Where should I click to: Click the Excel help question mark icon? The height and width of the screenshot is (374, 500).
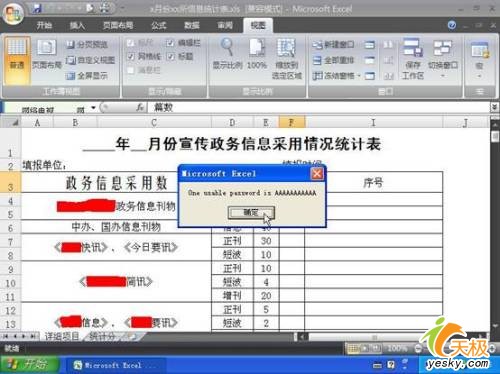(x=452, y=25)
